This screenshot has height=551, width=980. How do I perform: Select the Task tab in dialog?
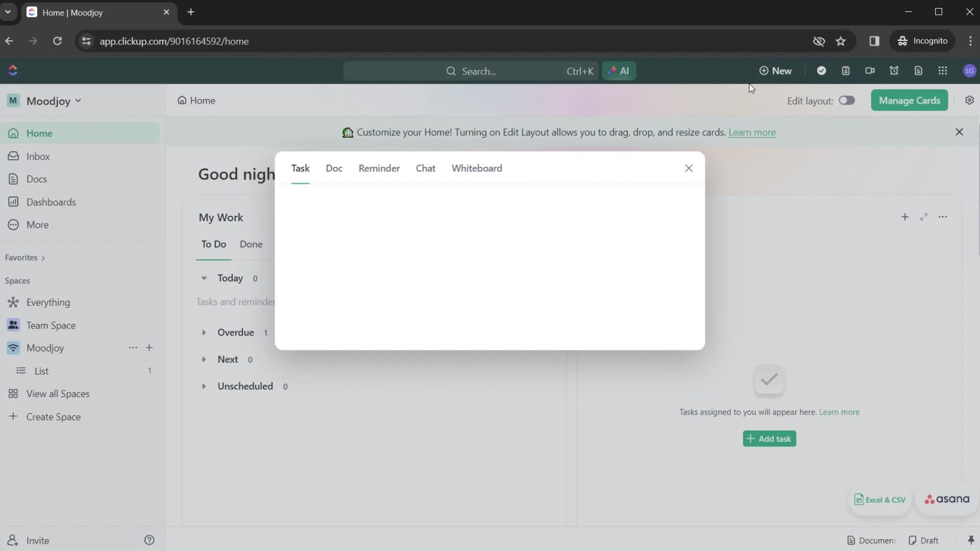pos(300,168)
